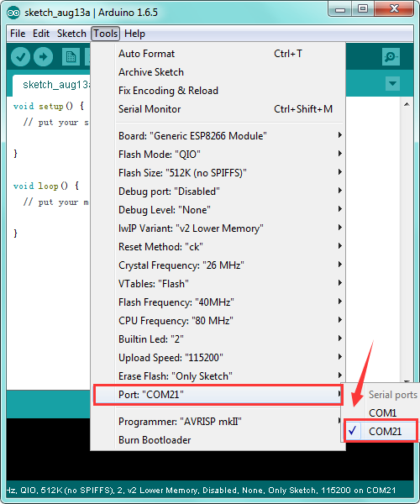
Task: Close the open Tools menu
Action: 105,34
